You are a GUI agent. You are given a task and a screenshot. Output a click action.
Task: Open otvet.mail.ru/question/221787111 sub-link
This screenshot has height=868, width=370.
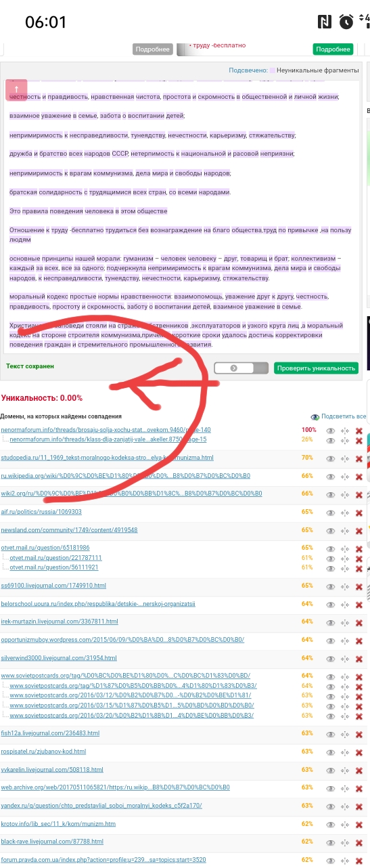(x=55, y=557)
